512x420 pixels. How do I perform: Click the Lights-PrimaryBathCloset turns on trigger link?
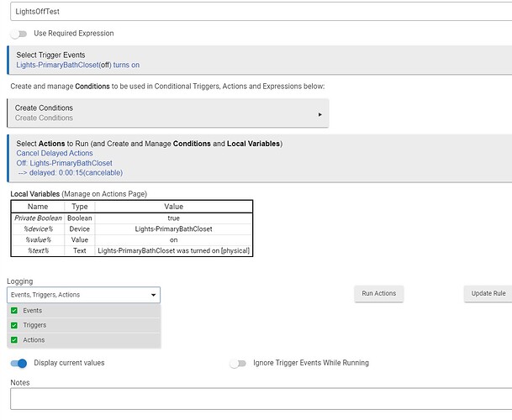click(x=77, y=65)
